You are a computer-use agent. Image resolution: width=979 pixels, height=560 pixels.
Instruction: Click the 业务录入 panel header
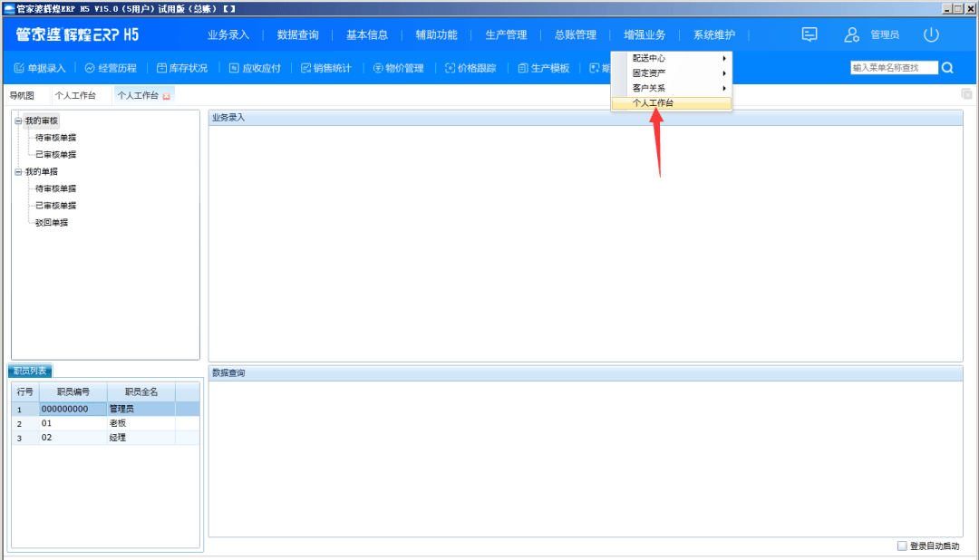[x=585, y=118]
